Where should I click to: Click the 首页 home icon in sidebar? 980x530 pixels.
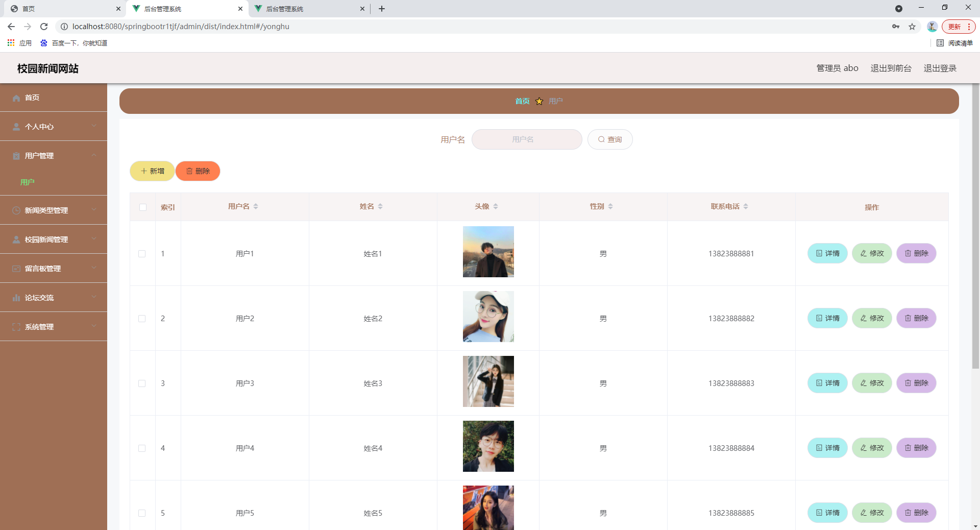[x=16, y=98]
